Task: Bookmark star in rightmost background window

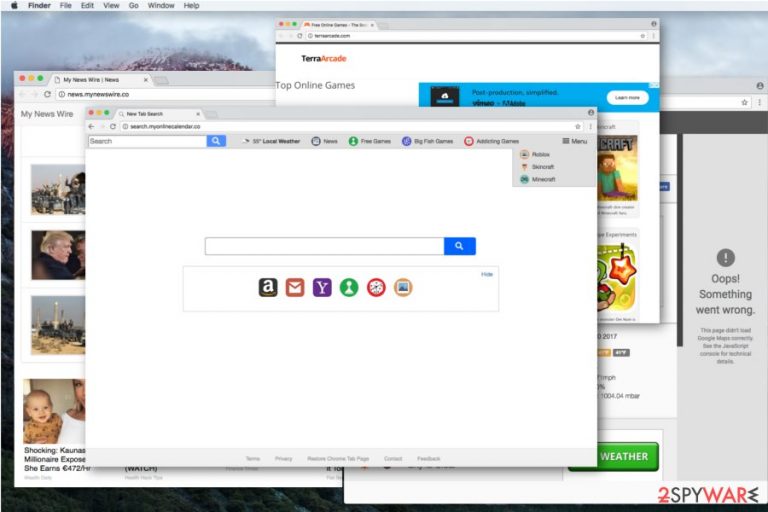Action: pyautogui.click(x=744, y=102)
